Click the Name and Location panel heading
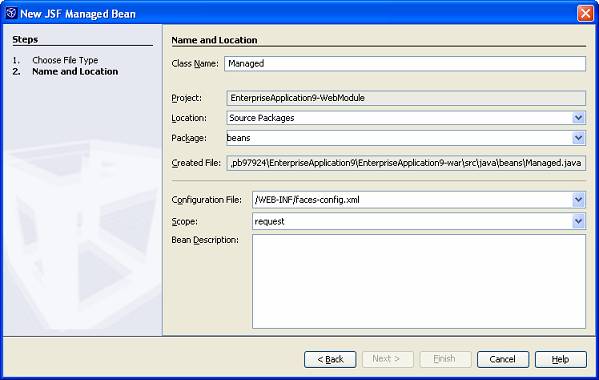Image resolution: width=599 pixels, height=380 pixels. 214,40
